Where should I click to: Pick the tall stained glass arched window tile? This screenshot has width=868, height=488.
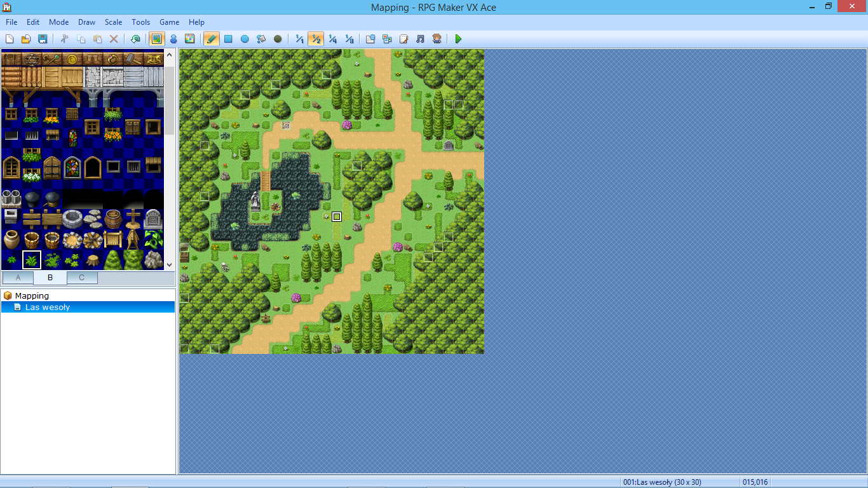click(72, 168)
